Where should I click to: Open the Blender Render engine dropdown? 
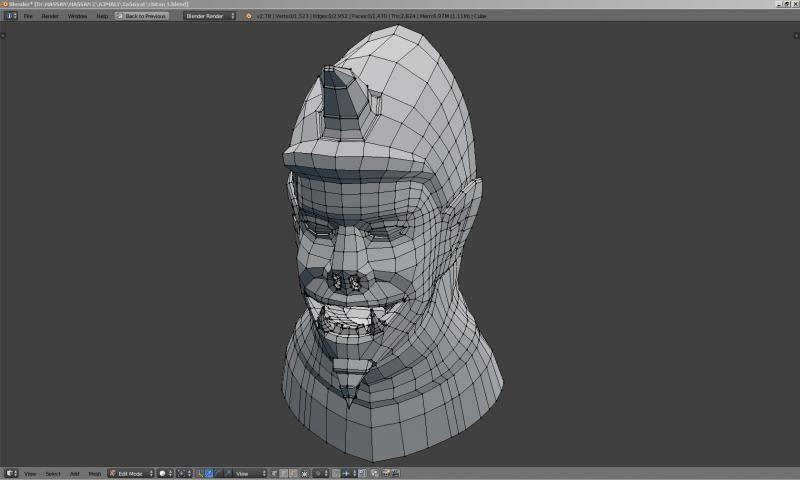coord(210,16)
